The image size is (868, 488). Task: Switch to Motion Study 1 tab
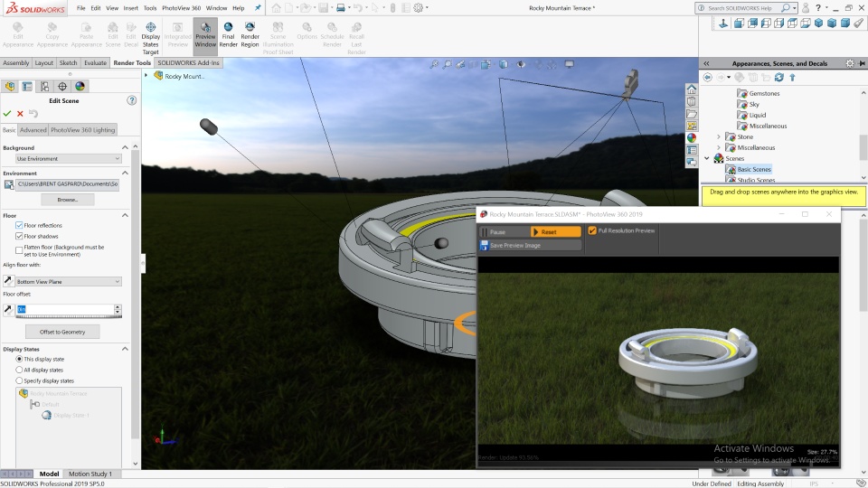tap(90, 474)
